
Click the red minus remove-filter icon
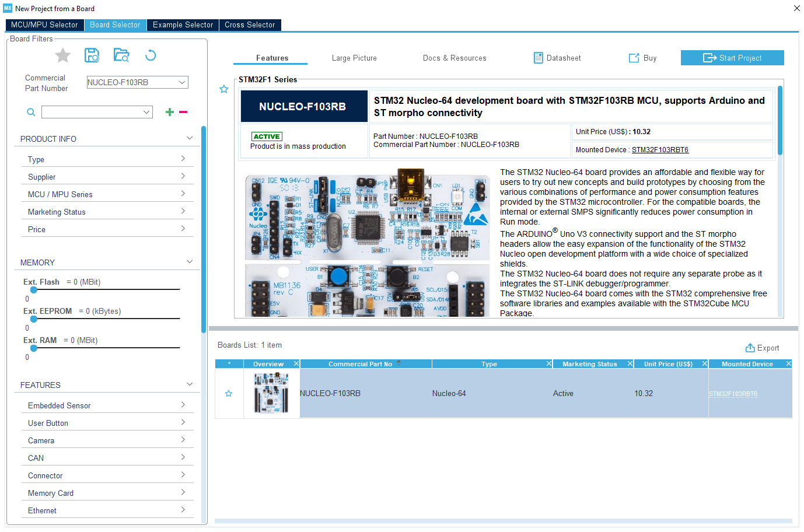(183, 112)
